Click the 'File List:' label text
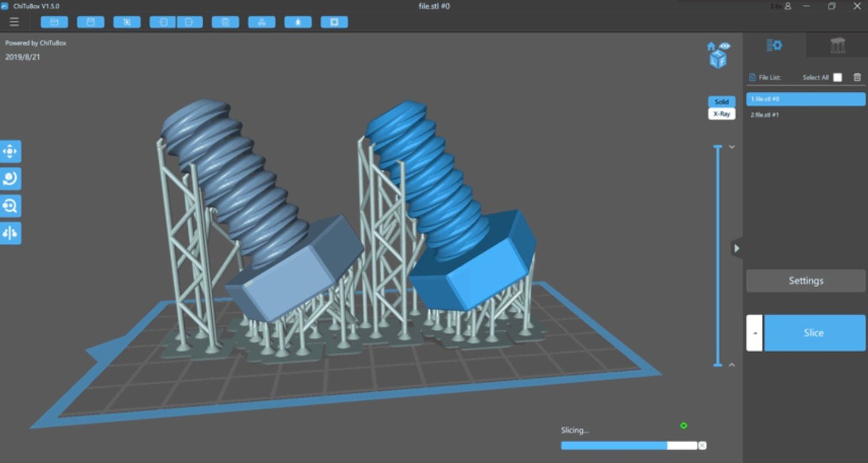Image resolution: width=868 pixels, height=463 pixels. pyautogui.click(x=770, y=77)
